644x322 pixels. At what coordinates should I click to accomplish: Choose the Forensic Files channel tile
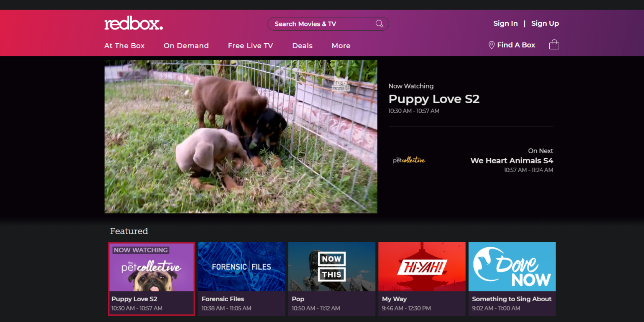pyautogui.click(x=242, y=278)
